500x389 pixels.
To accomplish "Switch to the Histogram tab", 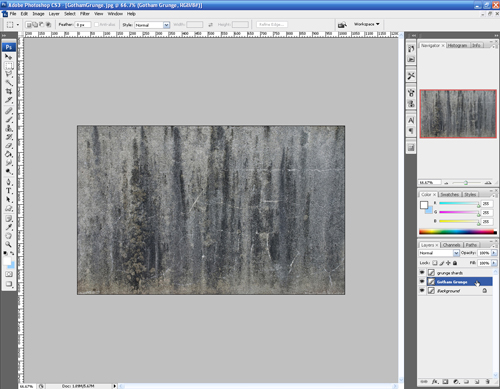I will coord(457,45).
